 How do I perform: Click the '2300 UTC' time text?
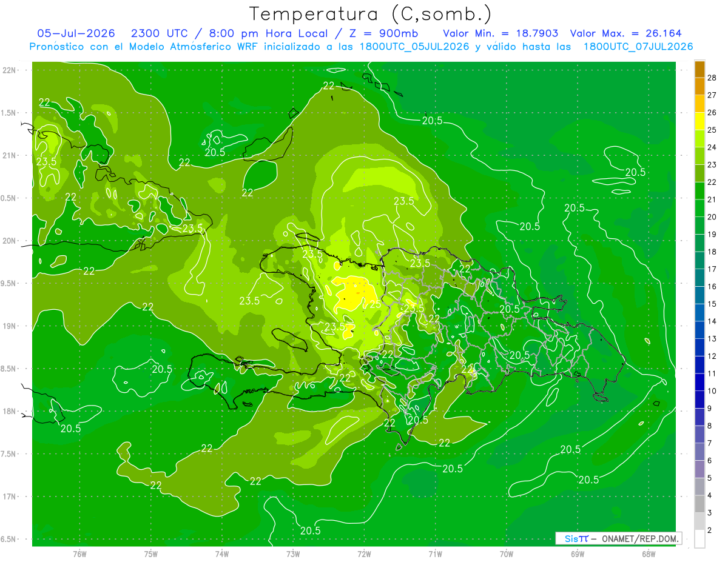[x=160, y=33]
